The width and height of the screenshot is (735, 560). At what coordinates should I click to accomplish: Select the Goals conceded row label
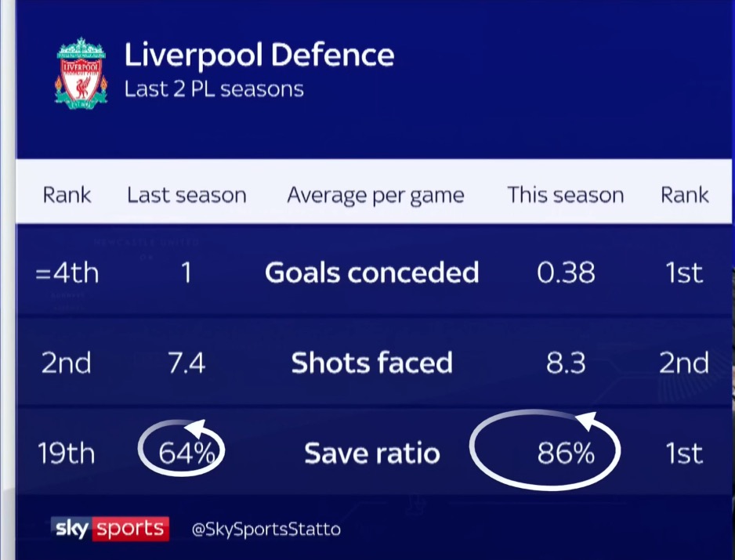371,273
